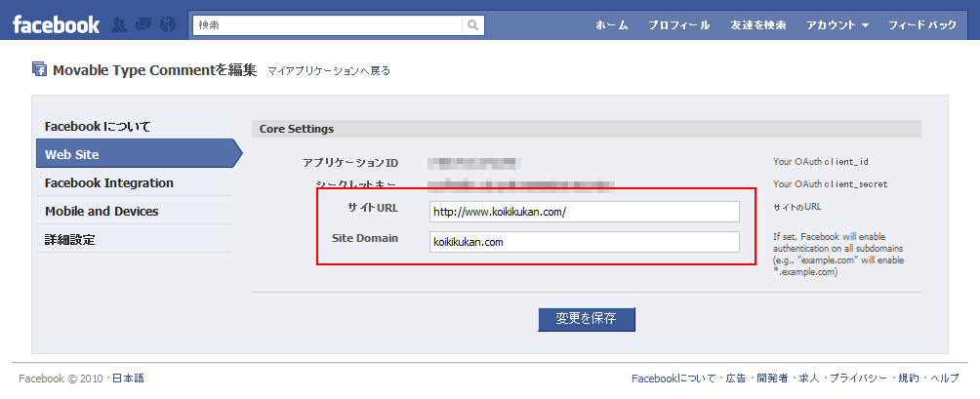
Task: Open footer Facebookについて link
Action: [x=674, y=379]
